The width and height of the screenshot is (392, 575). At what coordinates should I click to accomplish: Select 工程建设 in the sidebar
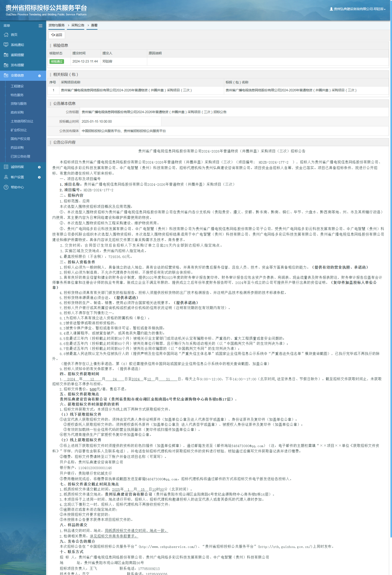pyautogui.click(x=17, y=86)
